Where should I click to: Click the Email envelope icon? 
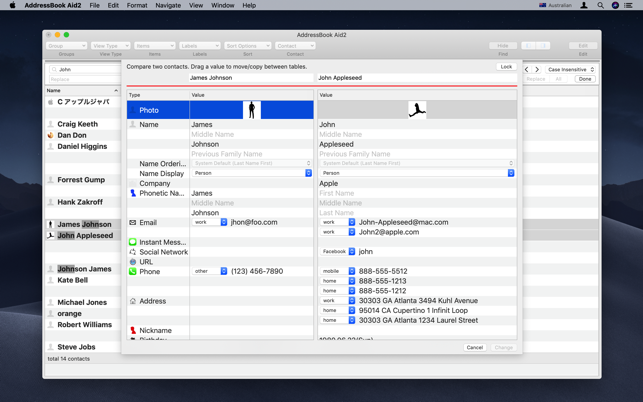click(132, 222)
